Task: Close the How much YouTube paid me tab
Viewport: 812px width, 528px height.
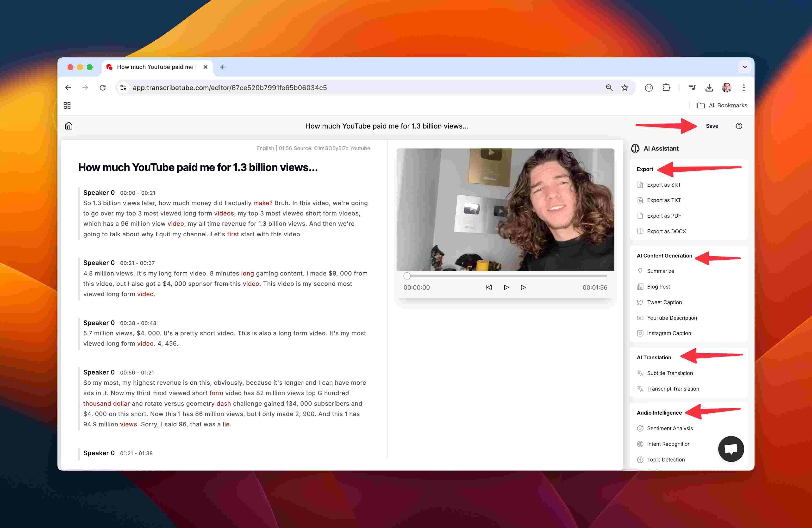Action: click(x=205, y=67)
